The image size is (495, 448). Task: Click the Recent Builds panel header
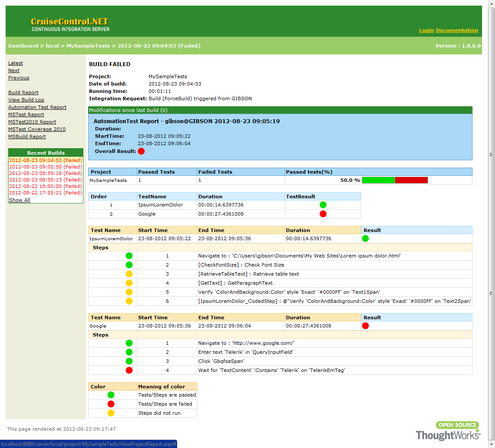46,153
